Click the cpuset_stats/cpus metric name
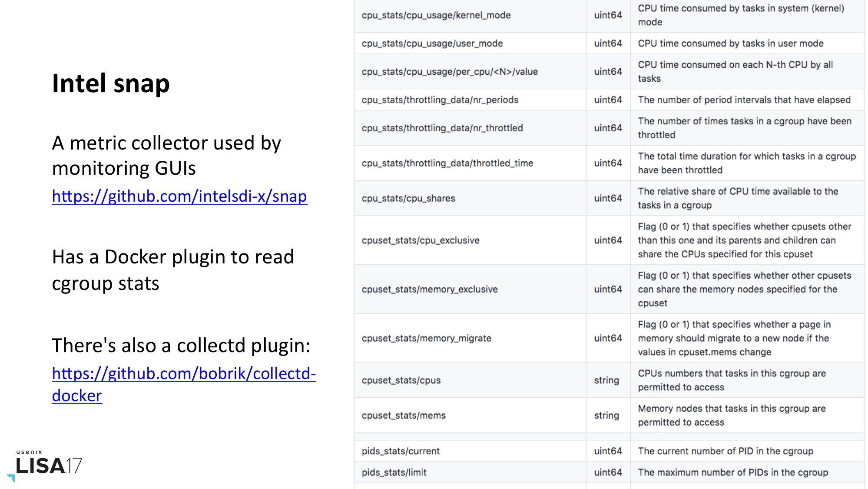868x489 pixels. click(x=401, y=380)
